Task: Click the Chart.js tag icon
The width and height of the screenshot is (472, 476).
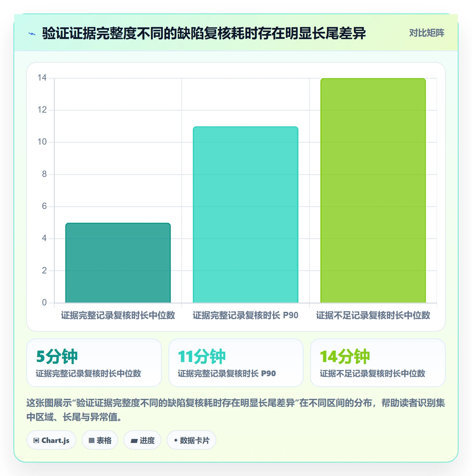Action: pyautogui.click(x=36, y=440)
